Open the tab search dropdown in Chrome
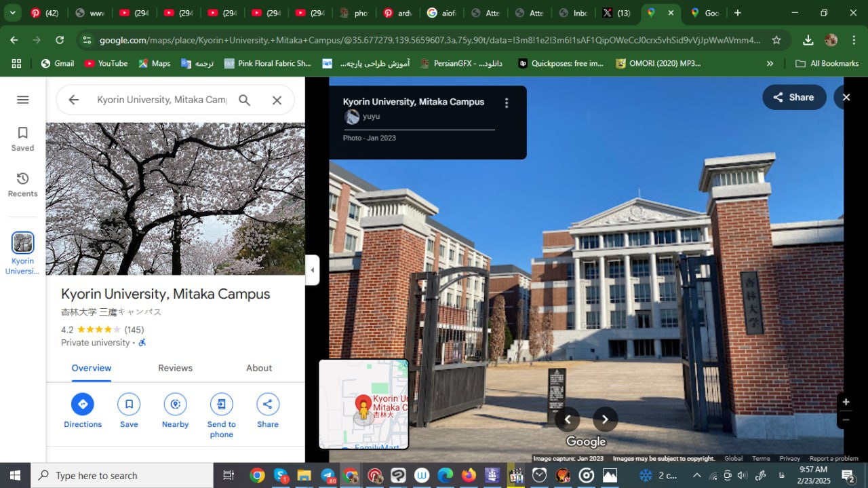 [12, 13]
